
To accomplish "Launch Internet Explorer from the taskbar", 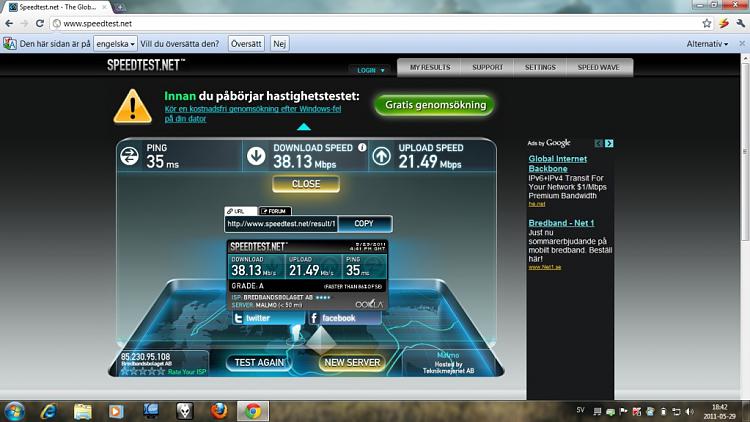I will (49, 411).
